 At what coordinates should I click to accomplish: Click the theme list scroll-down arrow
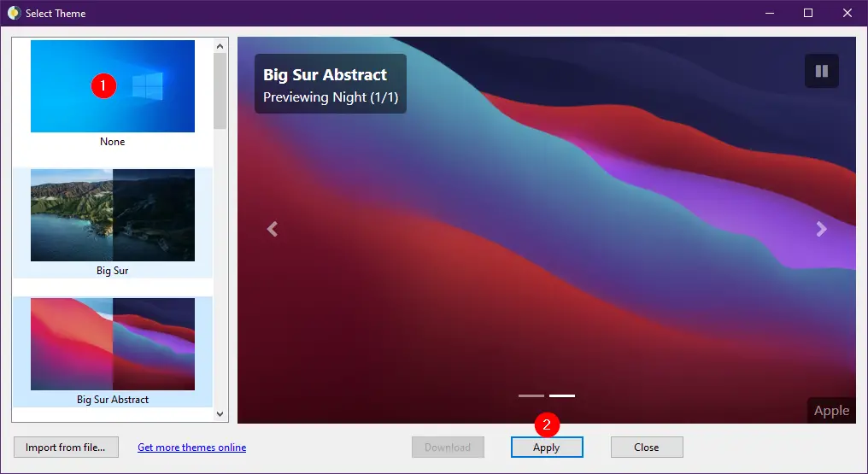tap(220, 413)
